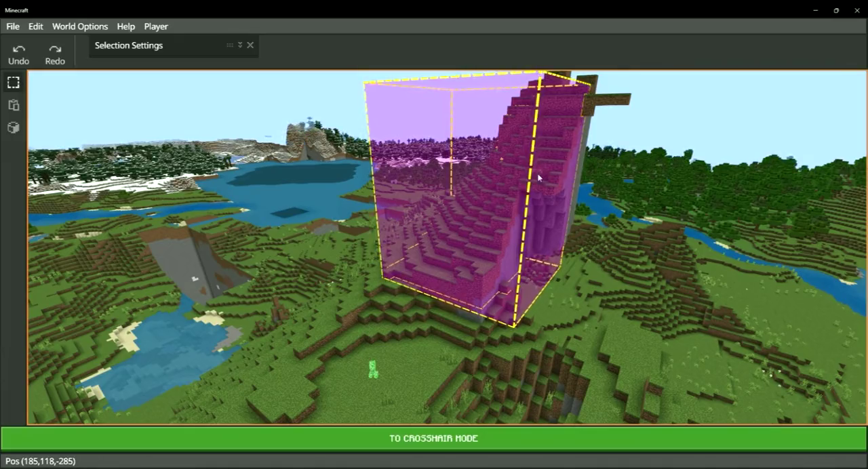Select the marquee selection tool
Screen dimensions: 868x469
pos(14,83)
